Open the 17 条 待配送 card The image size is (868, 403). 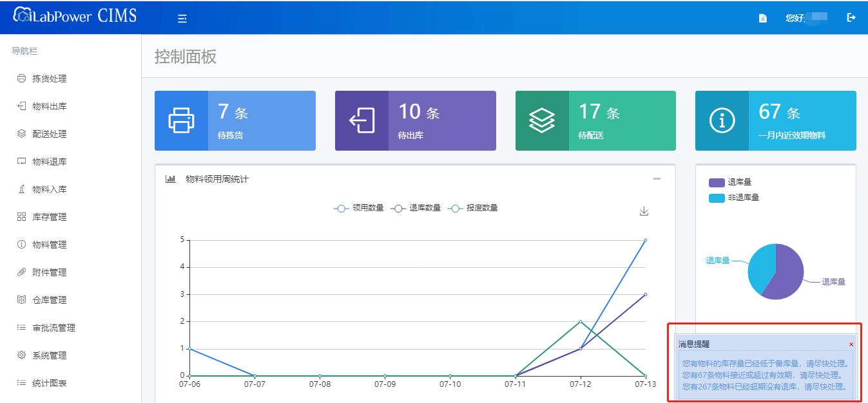coord(595,120)
